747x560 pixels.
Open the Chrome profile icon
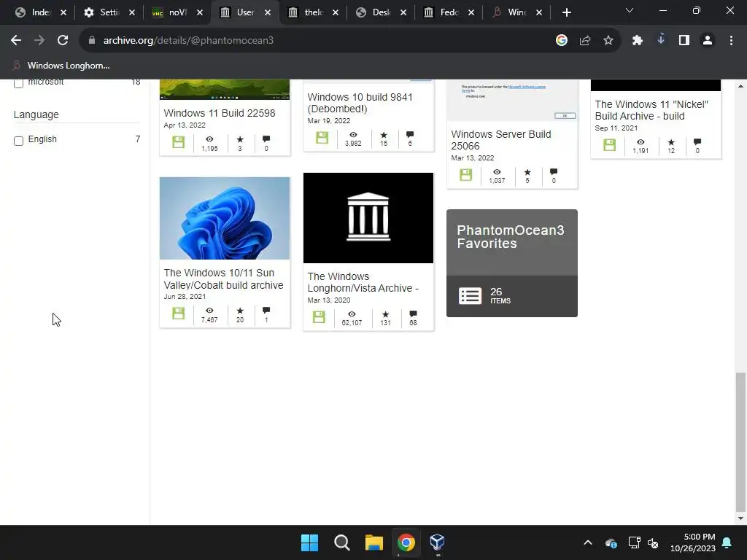[x=708, y=41]
